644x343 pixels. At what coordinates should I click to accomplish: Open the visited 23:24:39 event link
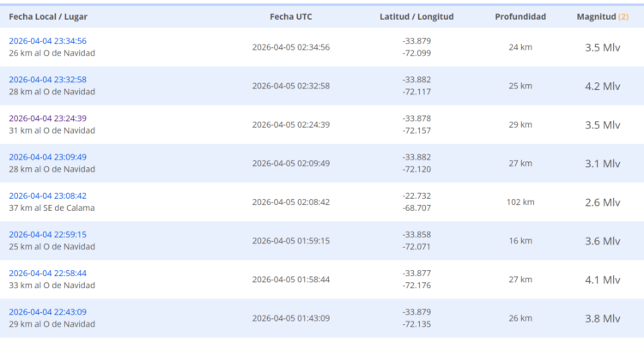click(x=47, y=118)
